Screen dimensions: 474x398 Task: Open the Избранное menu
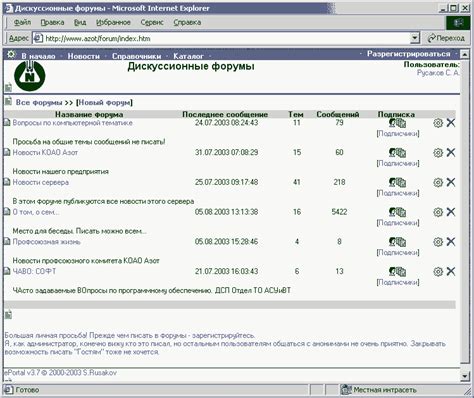pos(113,22)
